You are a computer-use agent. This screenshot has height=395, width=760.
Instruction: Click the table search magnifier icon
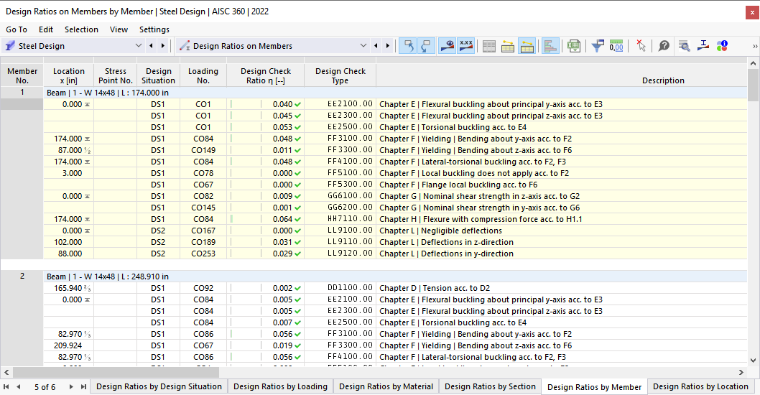pyautogui.click(x=684, y=46)
